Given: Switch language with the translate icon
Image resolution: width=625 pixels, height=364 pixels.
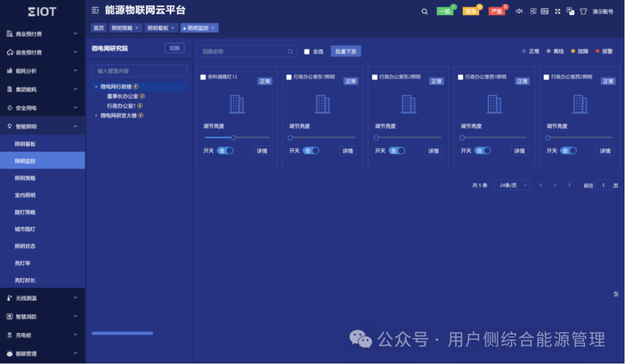Looking at the screenshot, I should (x=570, y=11).
